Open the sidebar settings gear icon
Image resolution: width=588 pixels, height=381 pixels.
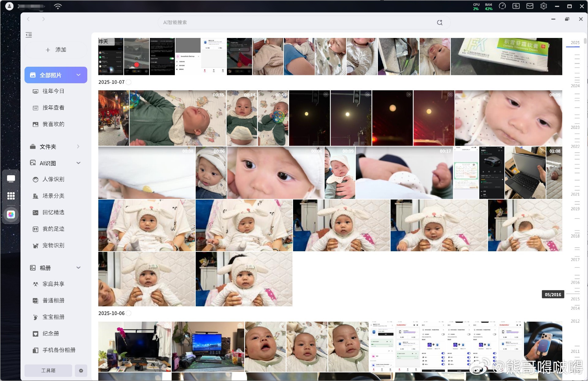click(81, 371)
